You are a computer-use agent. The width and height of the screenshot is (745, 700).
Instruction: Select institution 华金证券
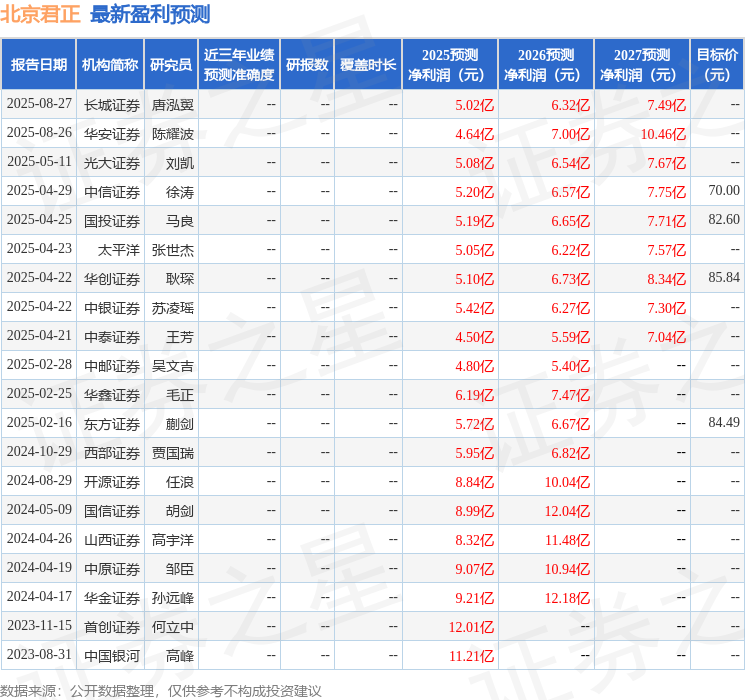click(112, 598)
